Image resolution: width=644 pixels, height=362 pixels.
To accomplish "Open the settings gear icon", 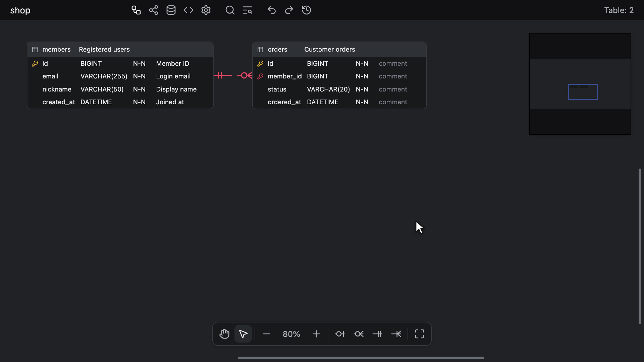I will [x=206, y=10].
